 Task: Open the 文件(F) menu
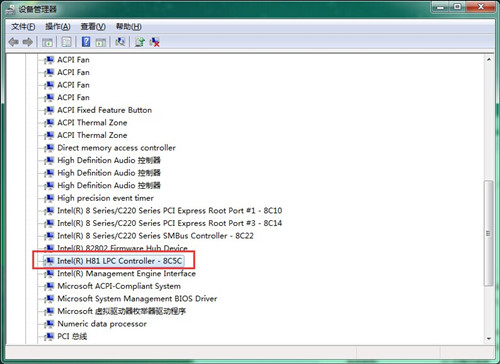tap(23, 27)
